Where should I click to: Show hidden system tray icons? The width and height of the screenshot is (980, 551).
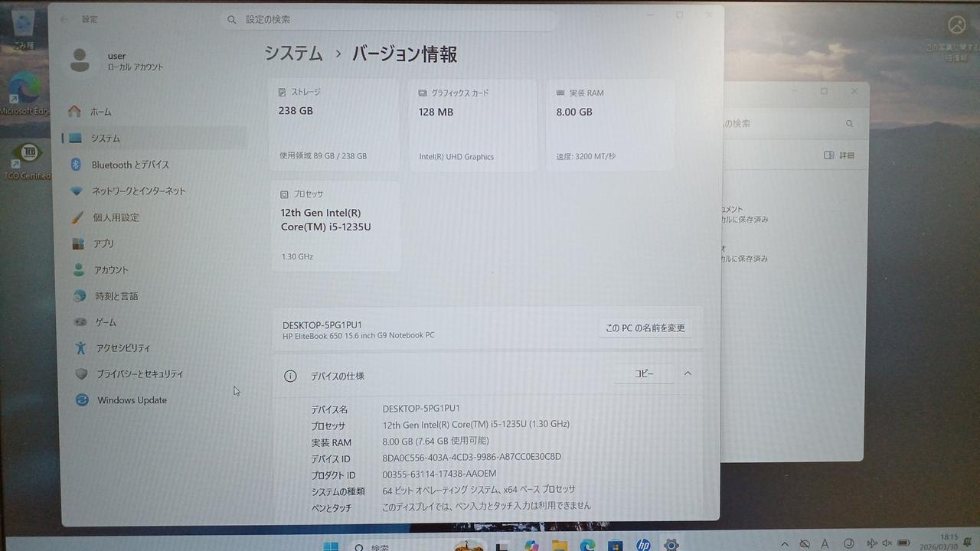(782, 544)
